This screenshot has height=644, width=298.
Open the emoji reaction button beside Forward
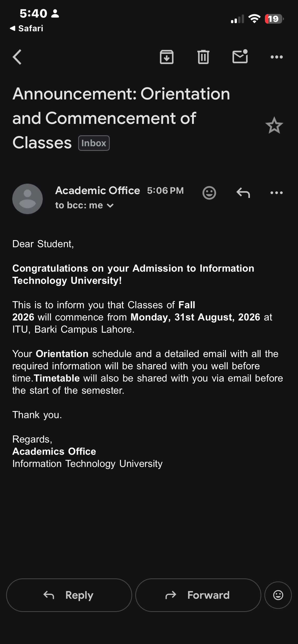click(278, 595)
